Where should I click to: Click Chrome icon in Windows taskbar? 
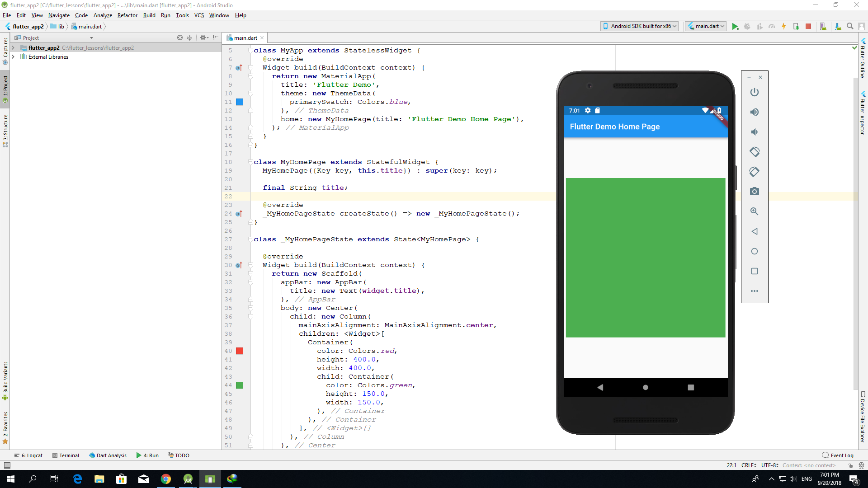[166, 479]
